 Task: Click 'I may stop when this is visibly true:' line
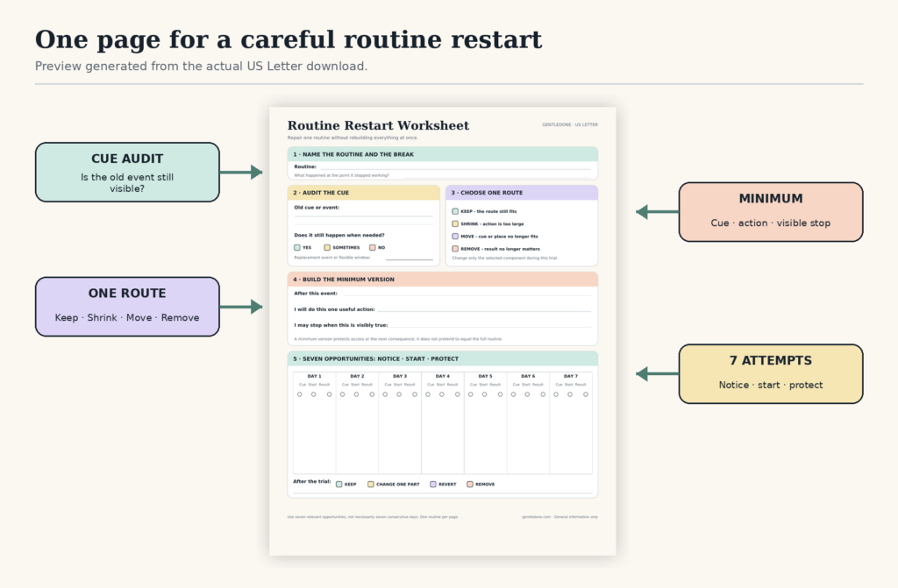click(x=490, y=326)
